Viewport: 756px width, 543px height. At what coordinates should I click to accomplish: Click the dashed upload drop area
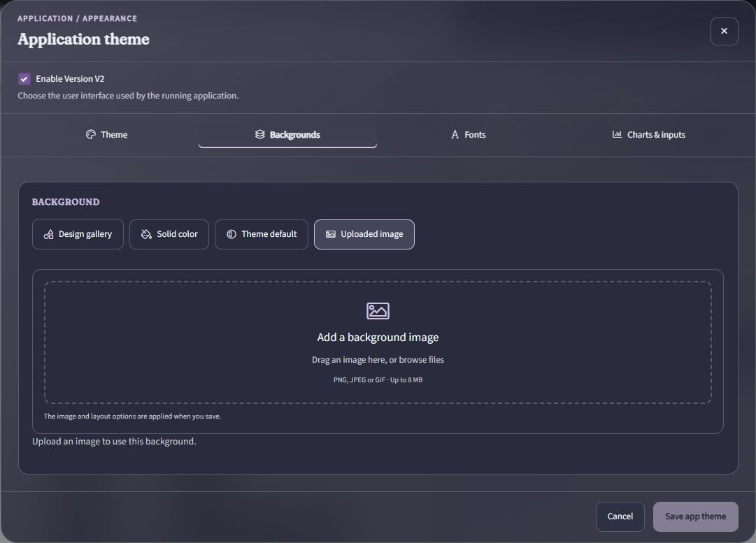pyautogui.click(x=378, y=342)
